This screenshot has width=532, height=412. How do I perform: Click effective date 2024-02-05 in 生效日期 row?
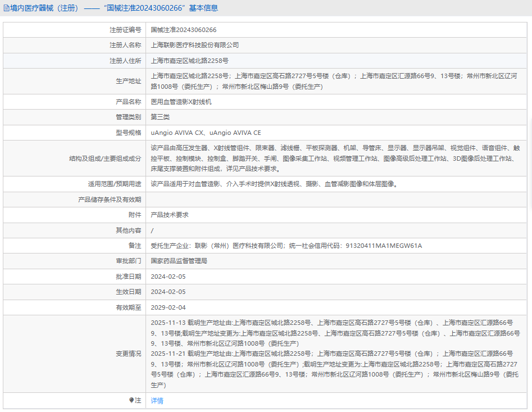(x=169, y=292)
